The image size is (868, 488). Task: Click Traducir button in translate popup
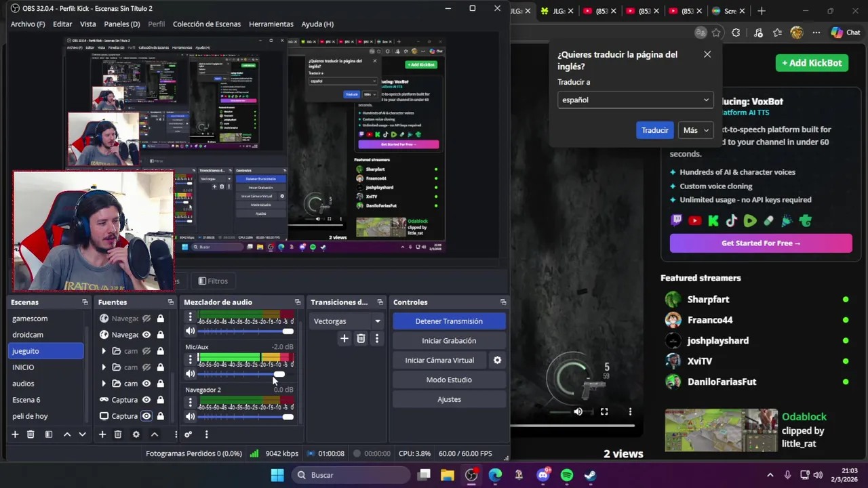pos(655,130)
